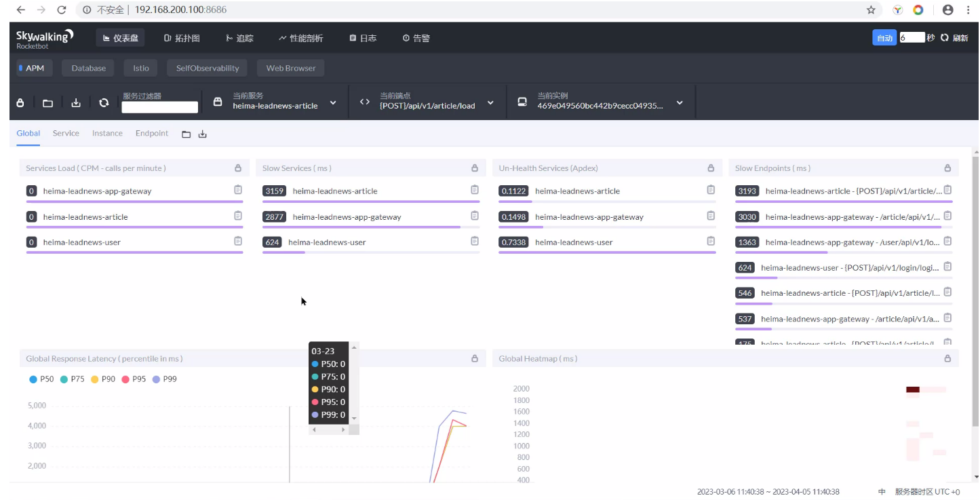Click download icon beside Endpoint tab
Screen dimensions: 980x500
[202, 134]
